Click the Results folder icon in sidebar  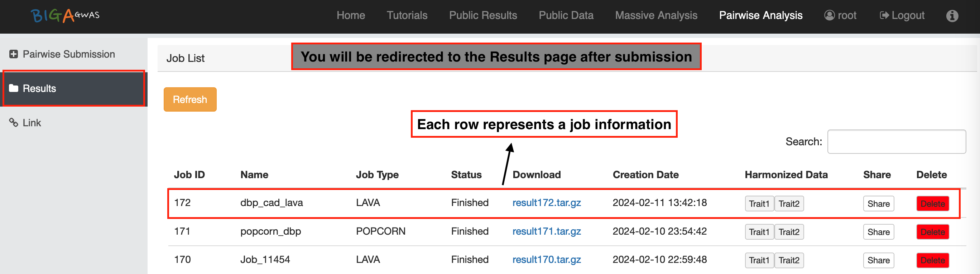[14, 89]
